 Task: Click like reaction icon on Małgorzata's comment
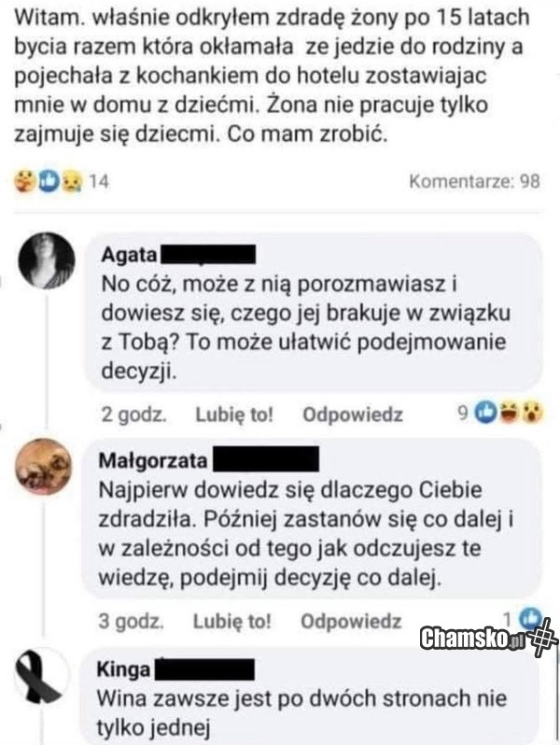(x=530, y=617)
